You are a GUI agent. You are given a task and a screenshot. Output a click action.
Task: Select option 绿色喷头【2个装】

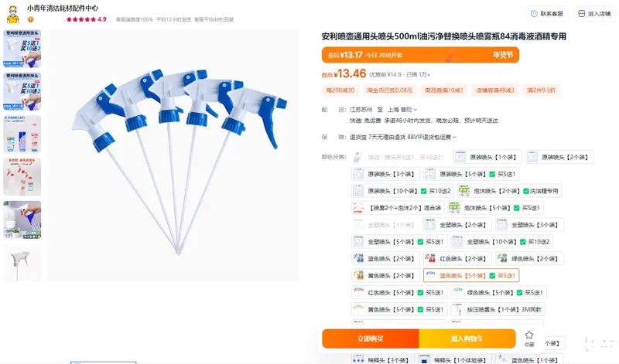[529, 259]
